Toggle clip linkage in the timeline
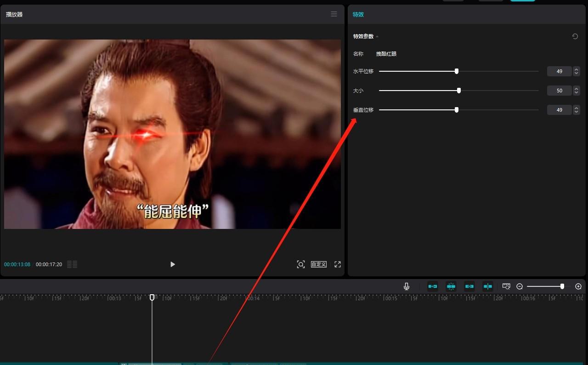 469,286
